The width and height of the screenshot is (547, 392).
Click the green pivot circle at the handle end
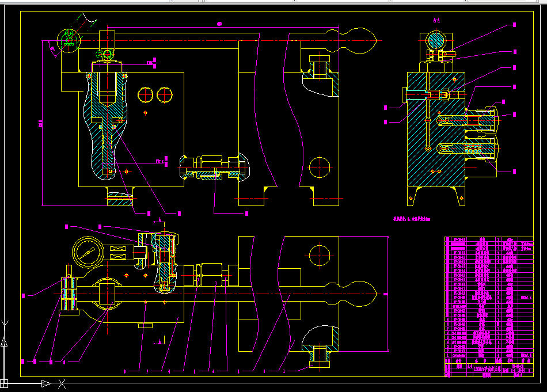tap(69, 41)
